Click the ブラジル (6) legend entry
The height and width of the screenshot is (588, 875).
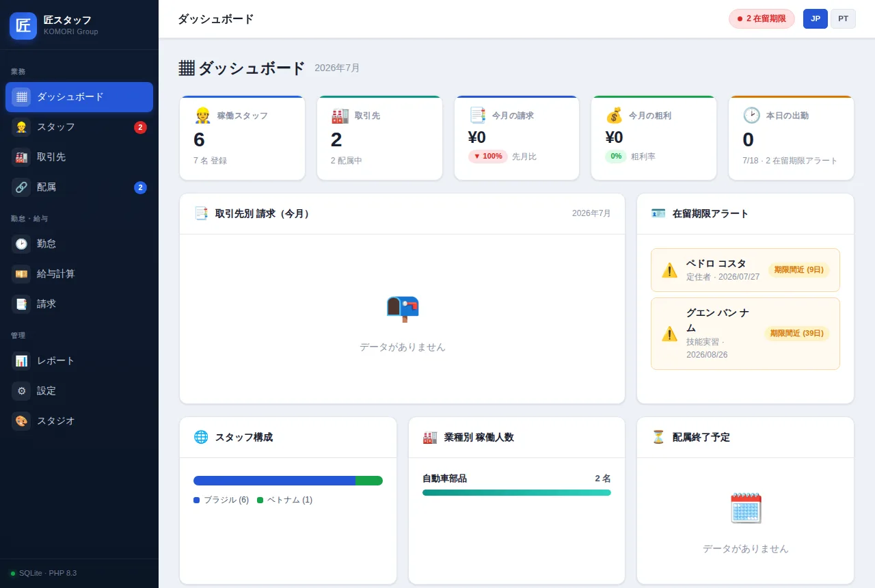(x=221, y=500)
